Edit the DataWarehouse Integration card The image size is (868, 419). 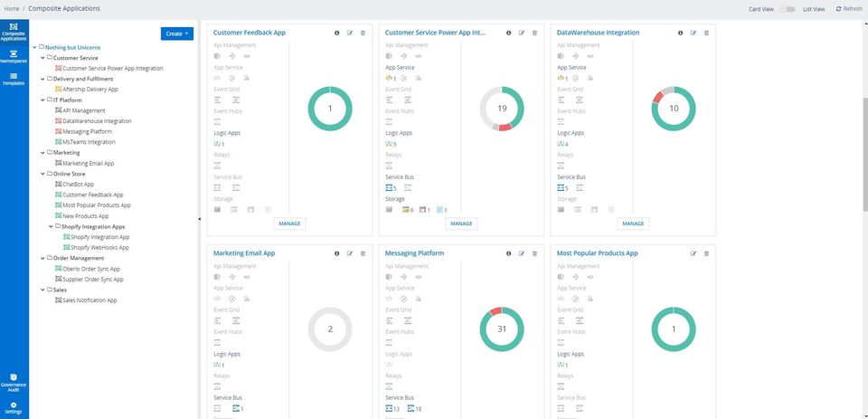(x=693, y=33)
